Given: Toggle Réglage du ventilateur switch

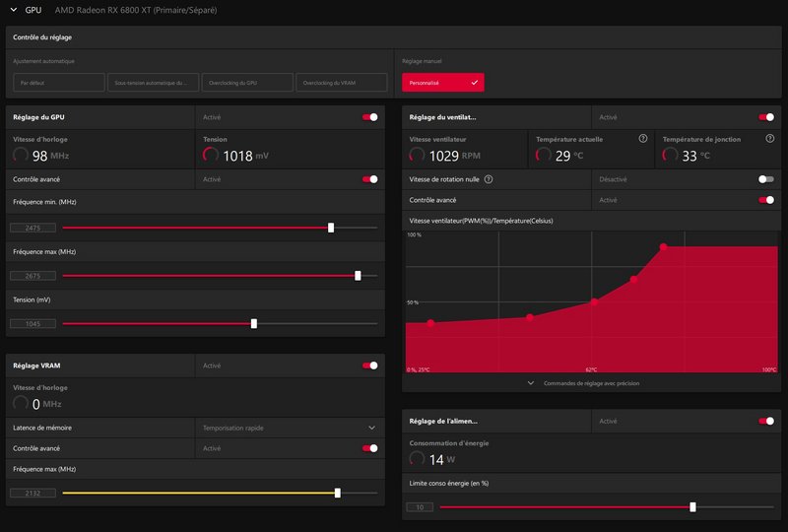Looking at the screenshot, I should pos(766,117).
